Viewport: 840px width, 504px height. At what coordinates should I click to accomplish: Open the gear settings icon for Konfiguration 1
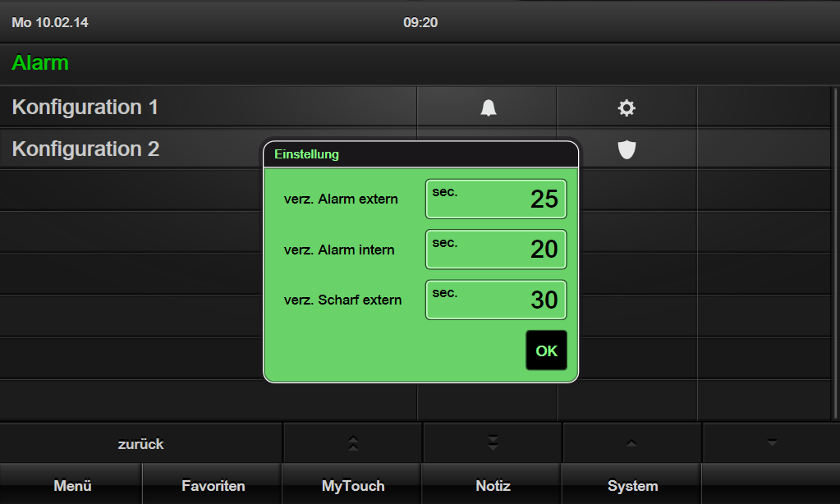point(627,108)
